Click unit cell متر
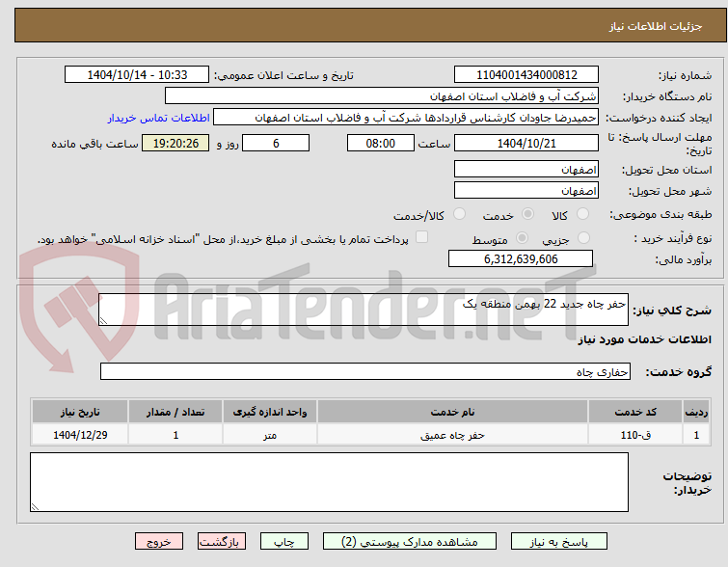 (x=270, y=435)
